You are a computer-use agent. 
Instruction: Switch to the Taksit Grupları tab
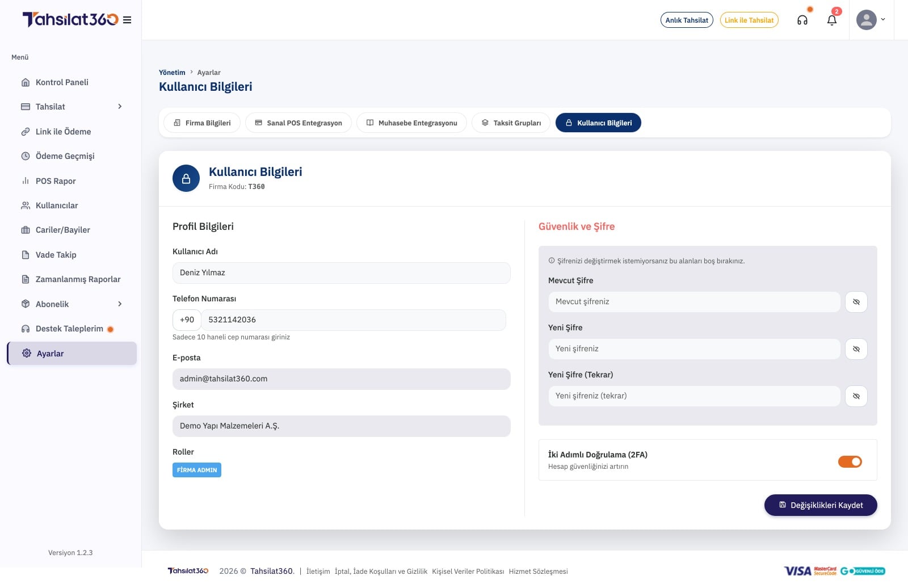(x=511, y=123)
